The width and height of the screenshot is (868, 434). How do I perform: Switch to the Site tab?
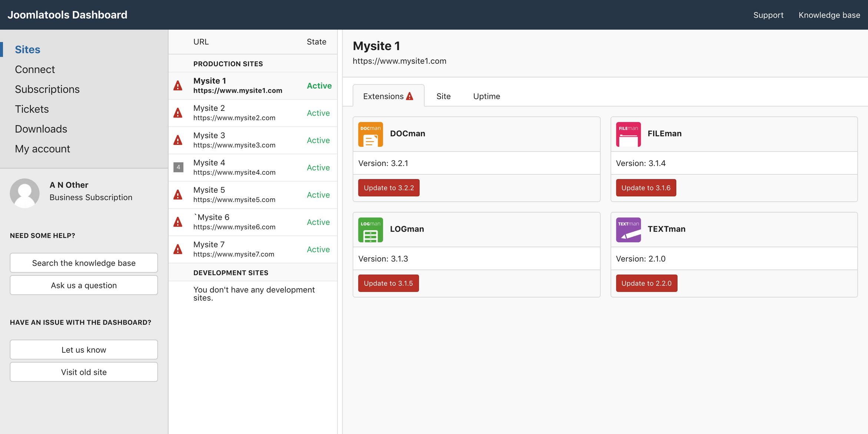click(x=443, y=96)
